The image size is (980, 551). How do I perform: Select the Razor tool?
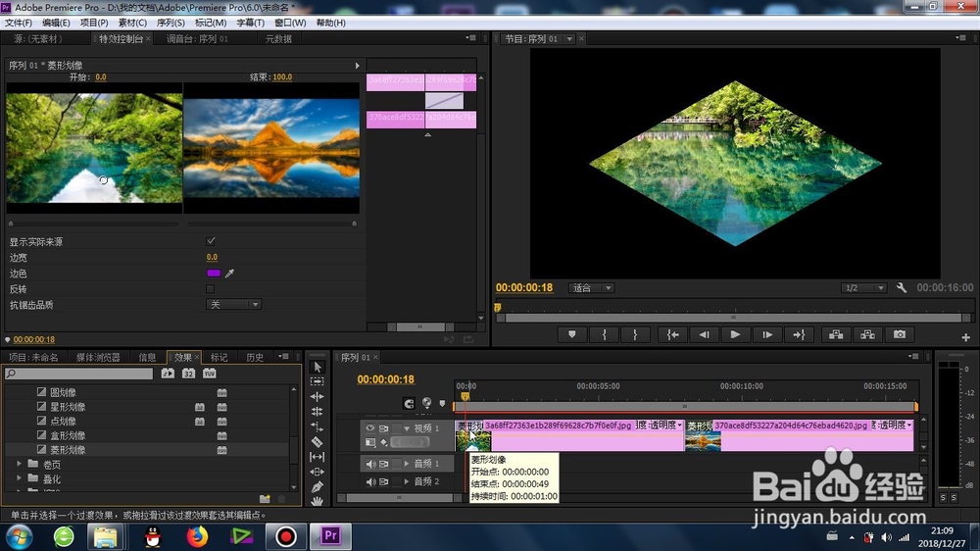tap(317, 441)
